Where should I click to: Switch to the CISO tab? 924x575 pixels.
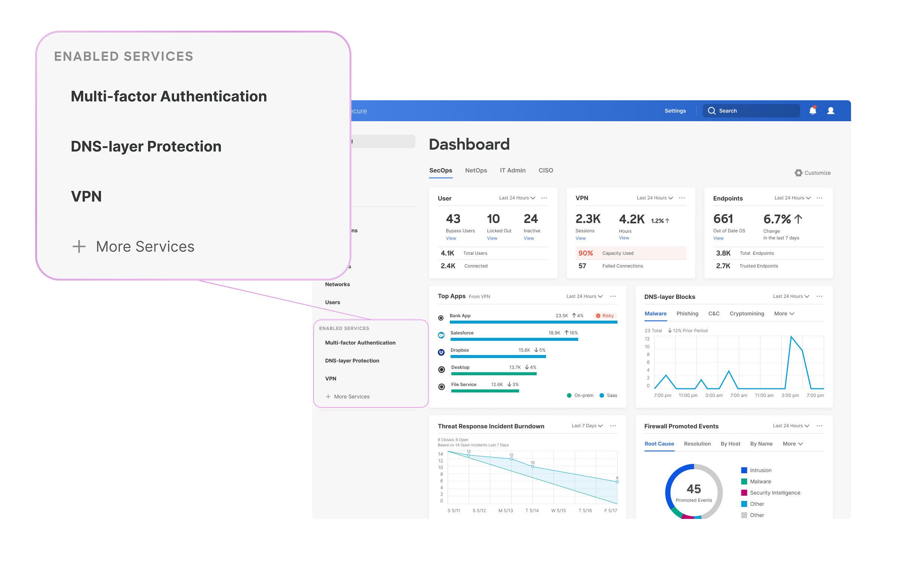click(546, 171)
